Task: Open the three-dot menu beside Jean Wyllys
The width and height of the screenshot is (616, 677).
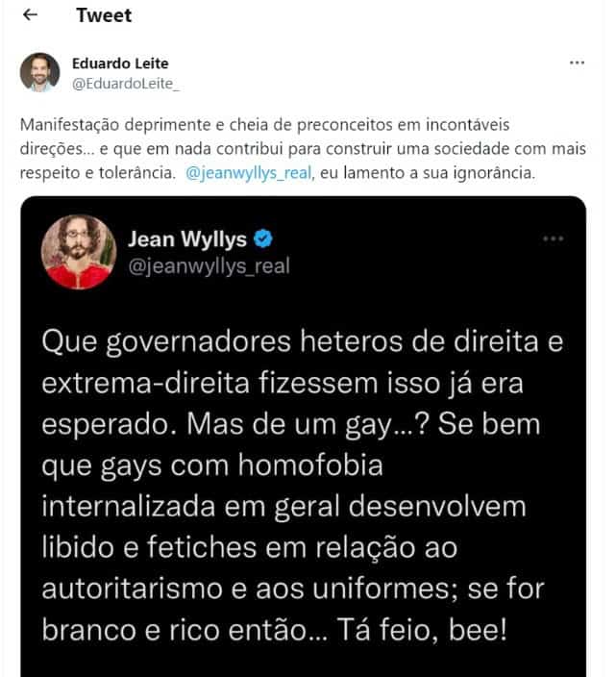Action: [553, 238]
